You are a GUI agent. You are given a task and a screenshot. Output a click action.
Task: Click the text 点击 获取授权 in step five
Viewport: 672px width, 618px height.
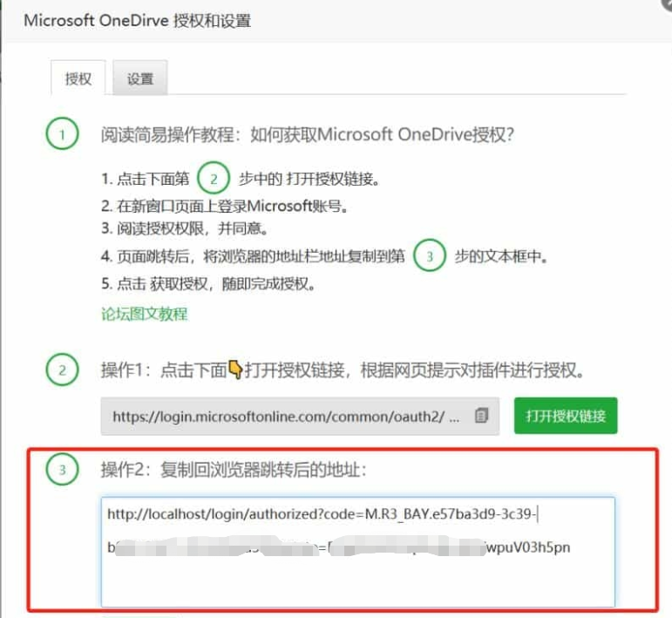pos(162,283)
